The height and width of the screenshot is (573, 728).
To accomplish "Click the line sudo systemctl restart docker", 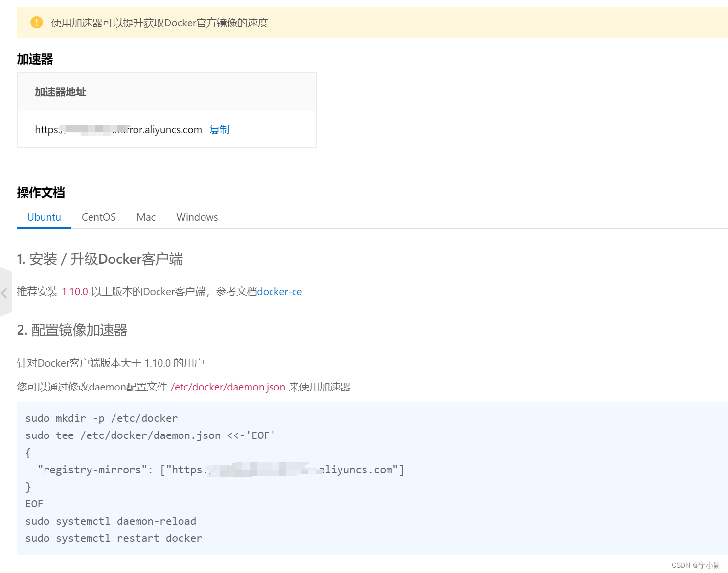I will point(114,538).
